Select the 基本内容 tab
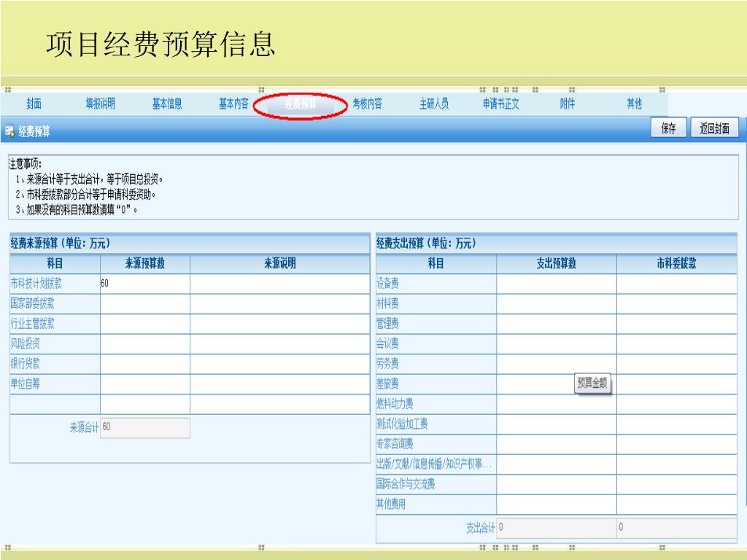Screen dimensions: 747x560 pyautogui.click(x=233, y=104)
